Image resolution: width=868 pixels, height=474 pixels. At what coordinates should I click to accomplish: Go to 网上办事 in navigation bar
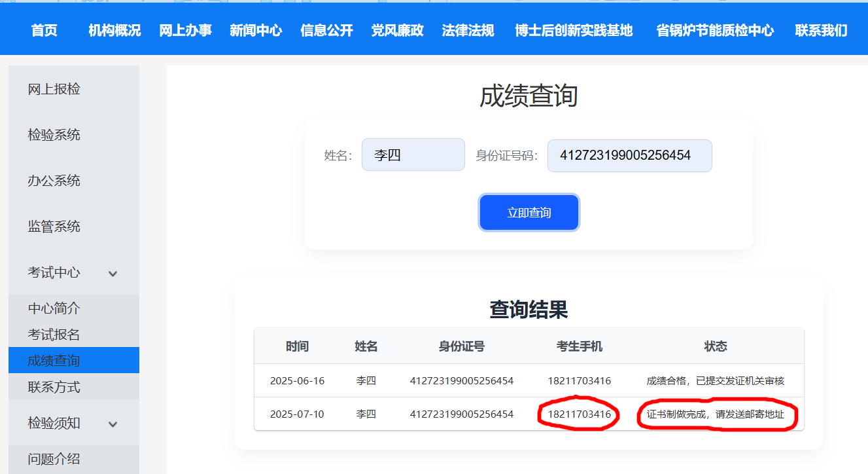185,30
